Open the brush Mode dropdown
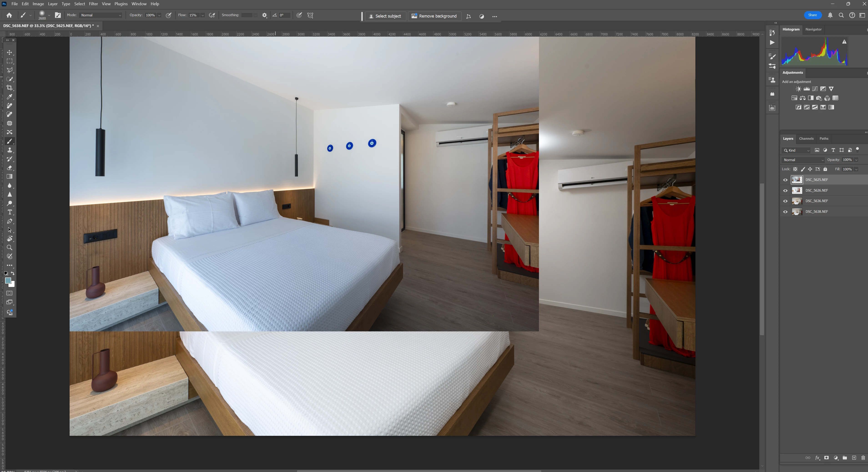 pyautogui.click(x=101, y=15)
